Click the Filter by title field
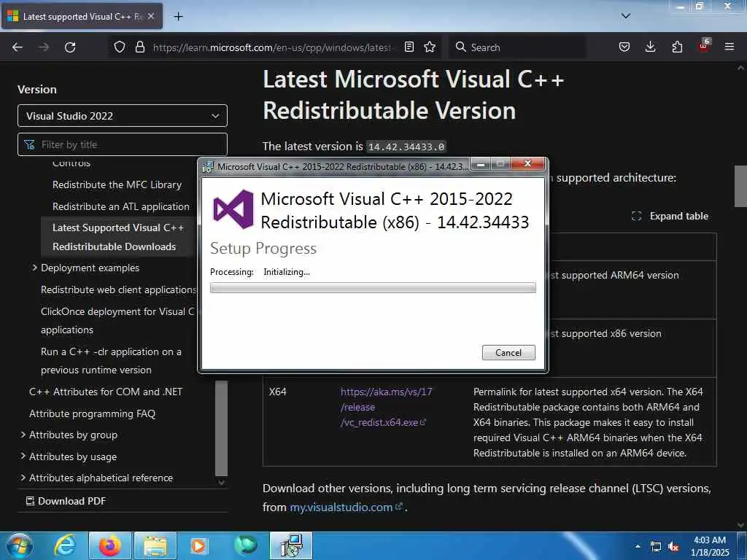Viewport: 747px width, 560px height. point(123,144)
